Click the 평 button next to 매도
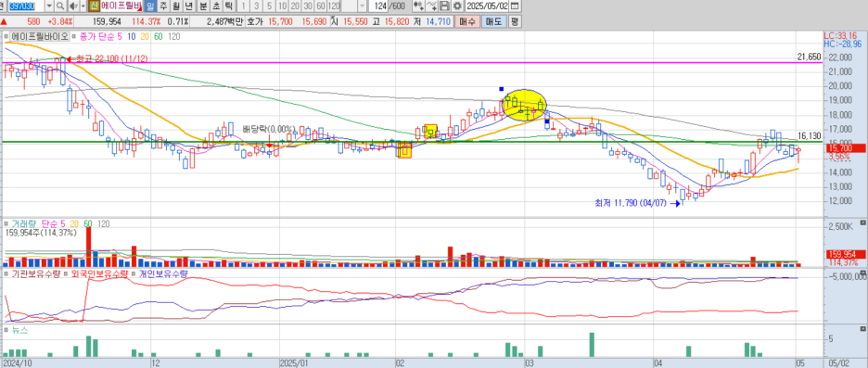Screen dimensions: 868x368 click(515, 21)
